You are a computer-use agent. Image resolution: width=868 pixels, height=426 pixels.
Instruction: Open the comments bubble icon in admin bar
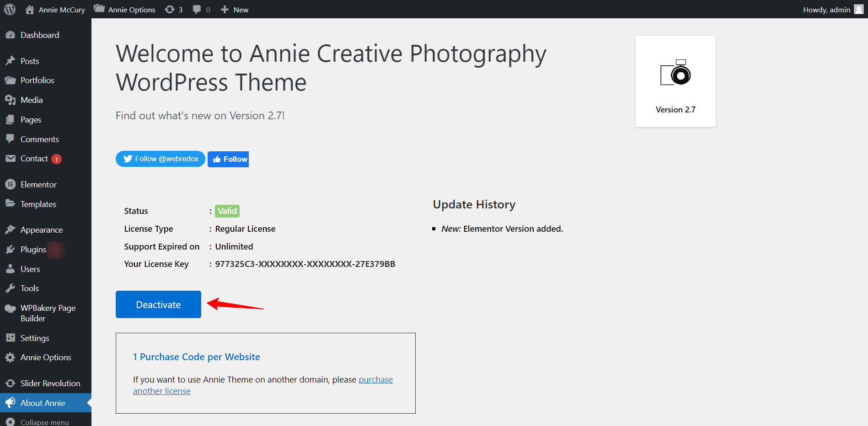197,10
